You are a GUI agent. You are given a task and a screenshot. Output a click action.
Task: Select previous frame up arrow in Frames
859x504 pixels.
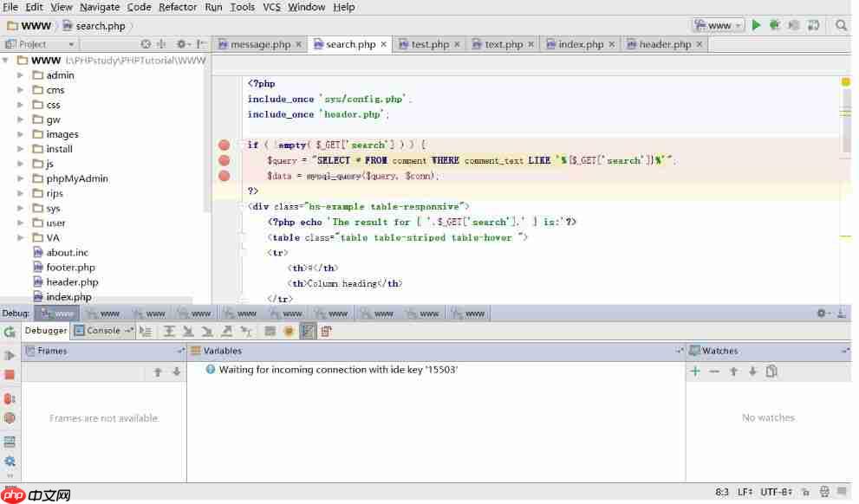158,372
